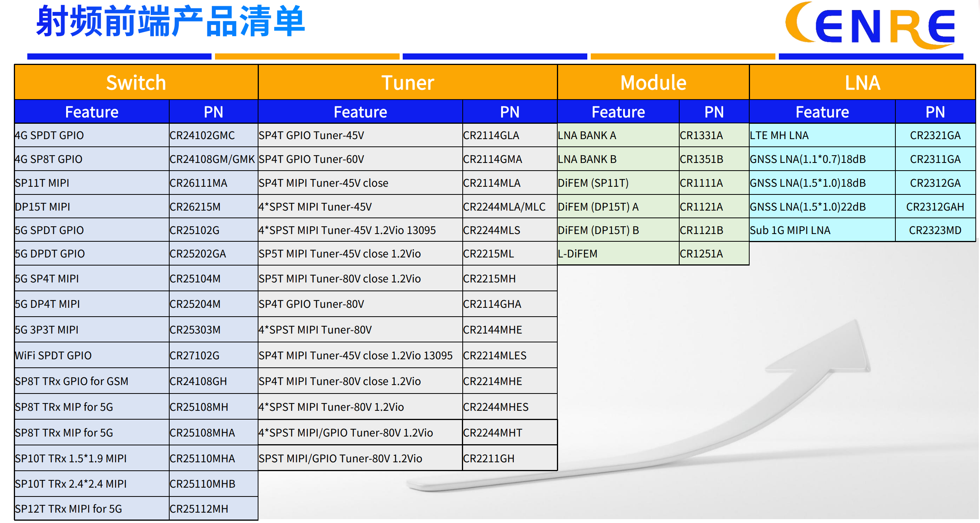980x523 pixels.
Task: Click part number CR25112MH
Action: coord(199,509)
